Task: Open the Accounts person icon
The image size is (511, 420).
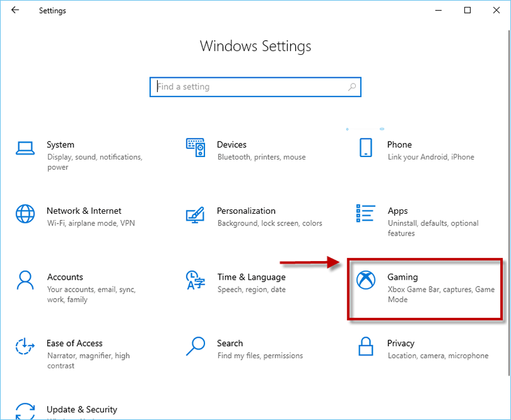Action: [x=25, y=280]
